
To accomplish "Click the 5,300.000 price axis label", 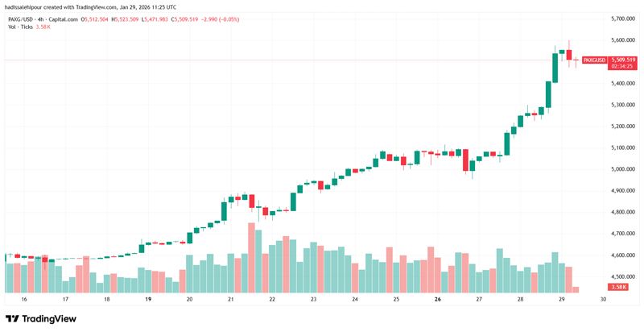I will [623, 105].
